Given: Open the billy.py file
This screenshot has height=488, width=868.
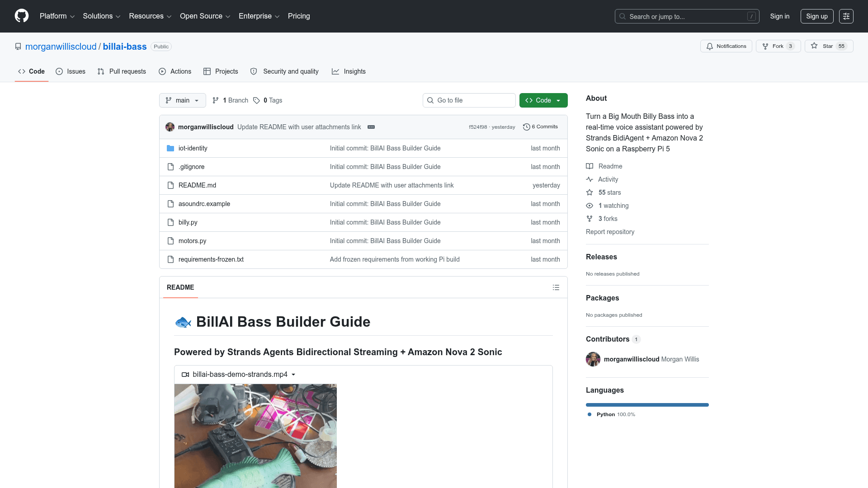Looking at the screenshot, I should pyautogui.click(x=188, y=222).
